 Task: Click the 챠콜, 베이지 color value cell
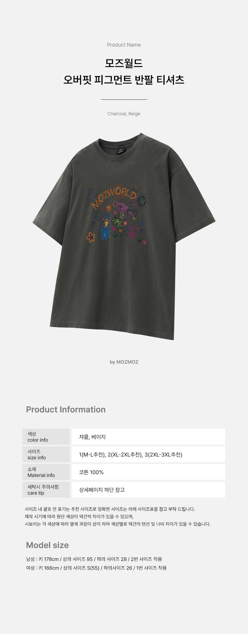click(149, 437)
